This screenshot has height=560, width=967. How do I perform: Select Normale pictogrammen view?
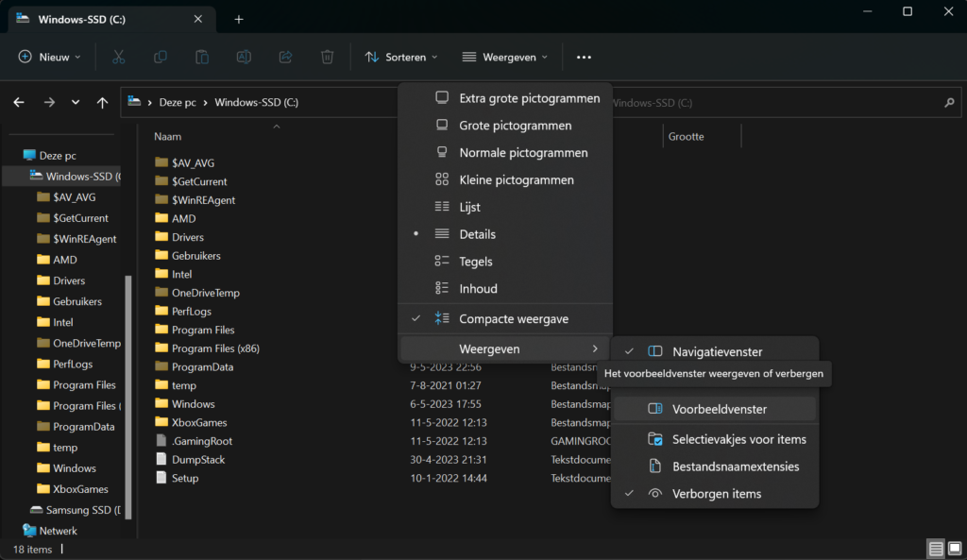[505, 152]
